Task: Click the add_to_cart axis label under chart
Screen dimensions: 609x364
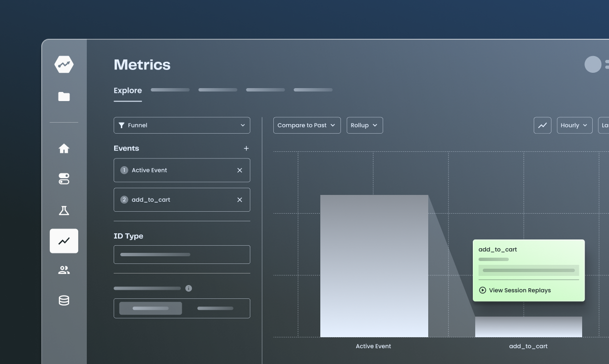Action: tap(528, 346)
